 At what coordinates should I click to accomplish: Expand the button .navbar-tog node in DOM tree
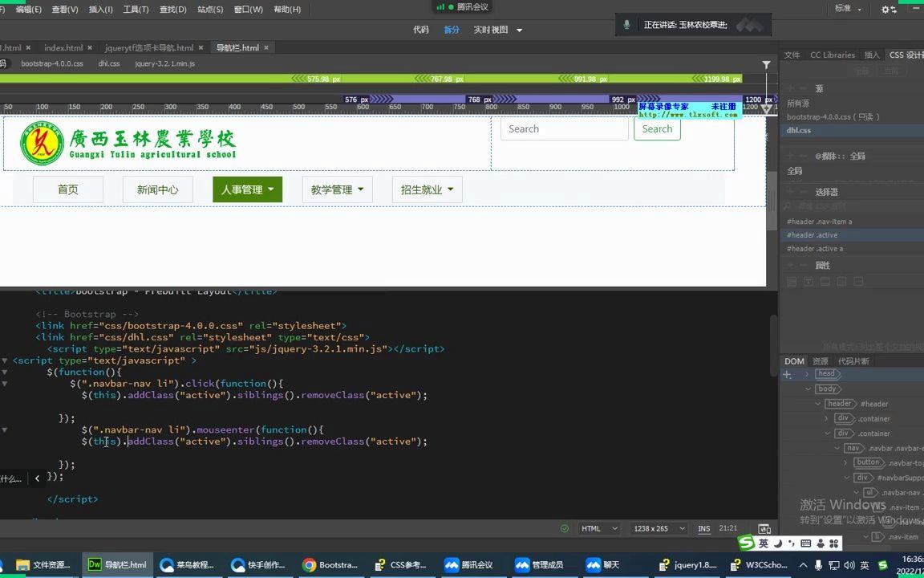[845, 463]
